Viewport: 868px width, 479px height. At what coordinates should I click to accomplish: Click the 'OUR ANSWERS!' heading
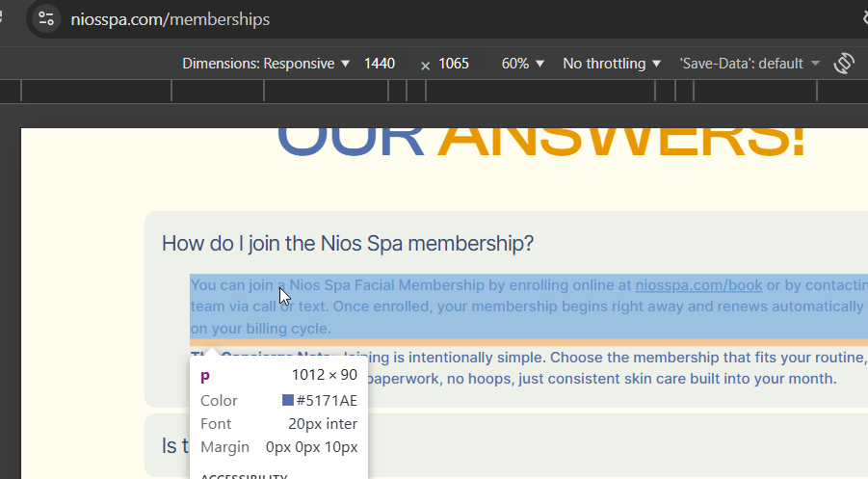tap(540, 144)
